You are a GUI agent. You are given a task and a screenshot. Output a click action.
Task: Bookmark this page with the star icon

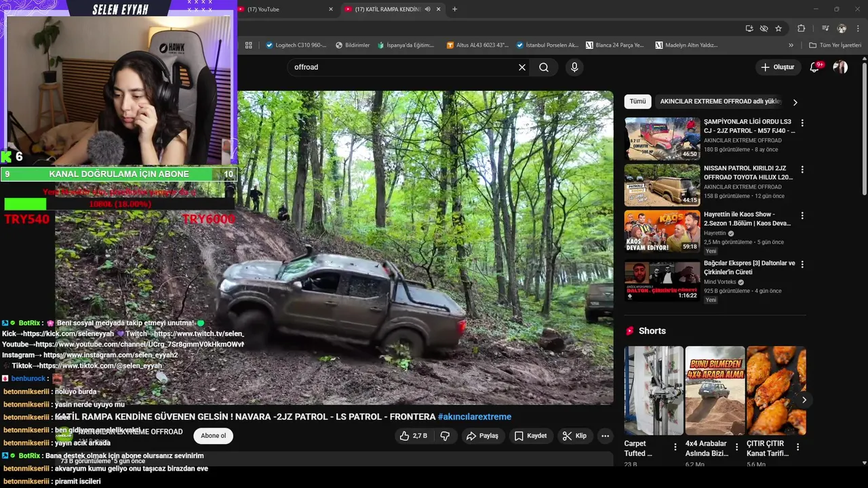point(778,28)
